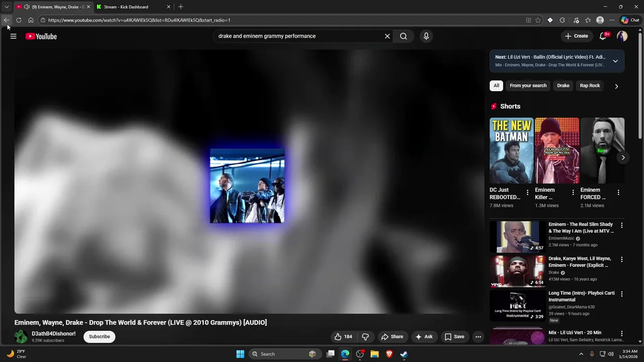
Task: Open the taskbar volume control
Action: click(x=611, y=354)
